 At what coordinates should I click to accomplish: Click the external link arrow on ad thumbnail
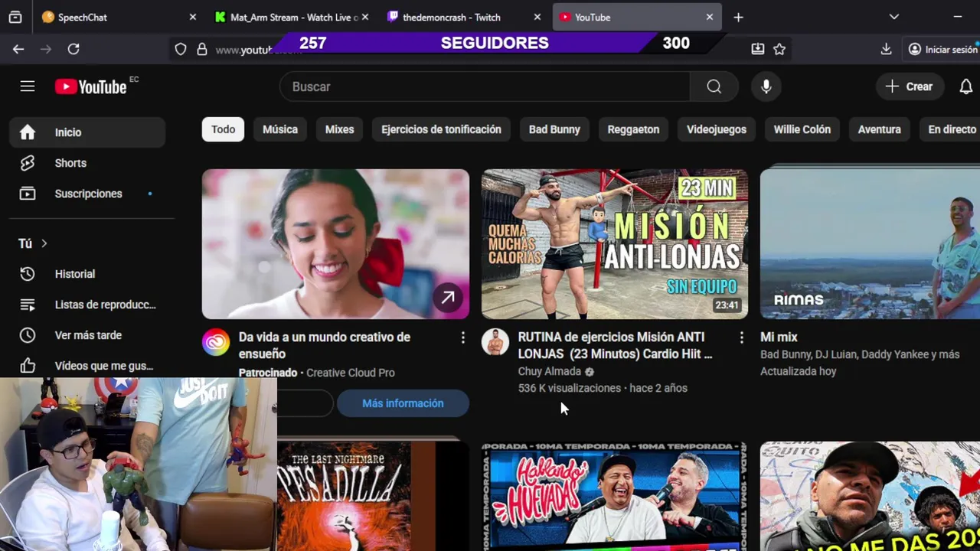click(x=448, y=298)
